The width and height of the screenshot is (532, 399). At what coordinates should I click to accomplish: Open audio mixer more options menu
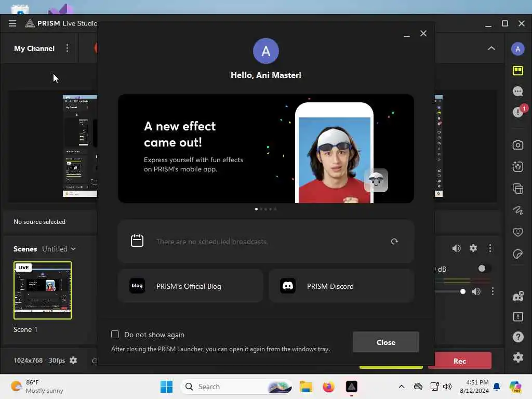490,248
